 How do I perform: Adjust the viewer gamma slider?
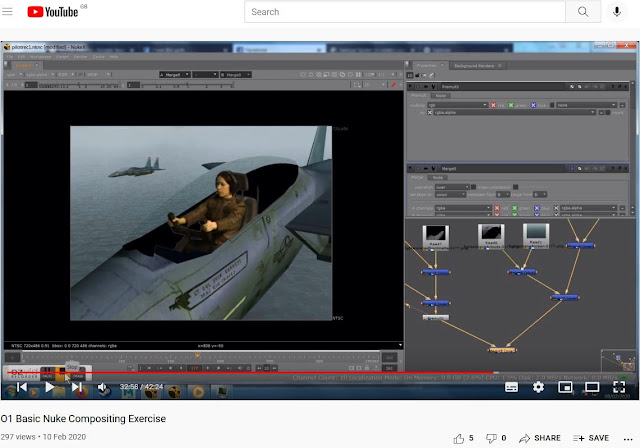pyautogui.click(x=187, y=85)
